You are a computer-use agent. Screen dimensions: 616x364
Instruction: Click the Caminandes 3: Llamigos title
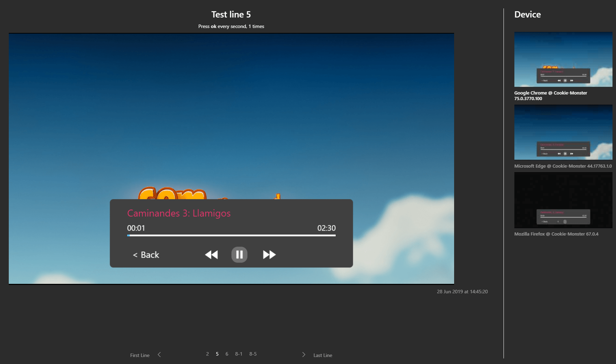pos(179,212)
